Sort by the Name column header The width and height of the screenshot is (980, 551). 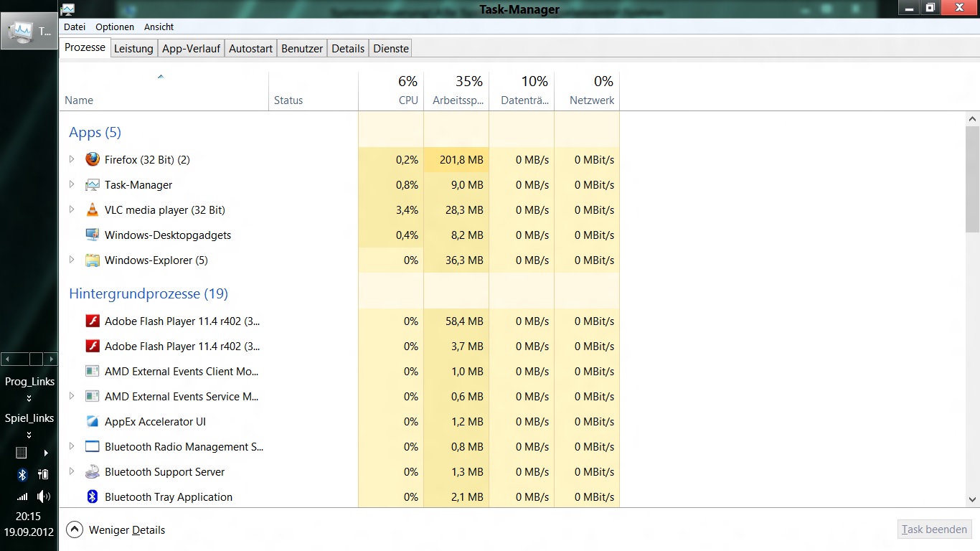(164, 91)
